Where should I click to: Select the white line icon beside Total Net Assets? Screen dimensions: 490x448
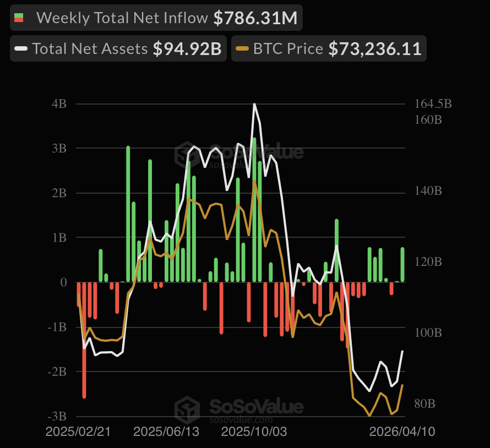[22, 48]
